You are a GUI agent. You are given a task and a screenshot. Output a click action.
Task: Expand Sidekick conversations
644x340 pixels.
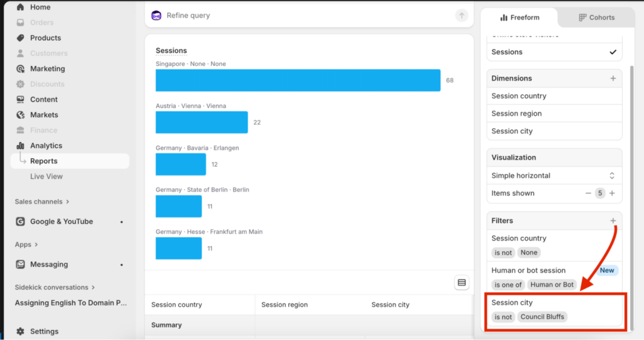click(x=55, y=287)
